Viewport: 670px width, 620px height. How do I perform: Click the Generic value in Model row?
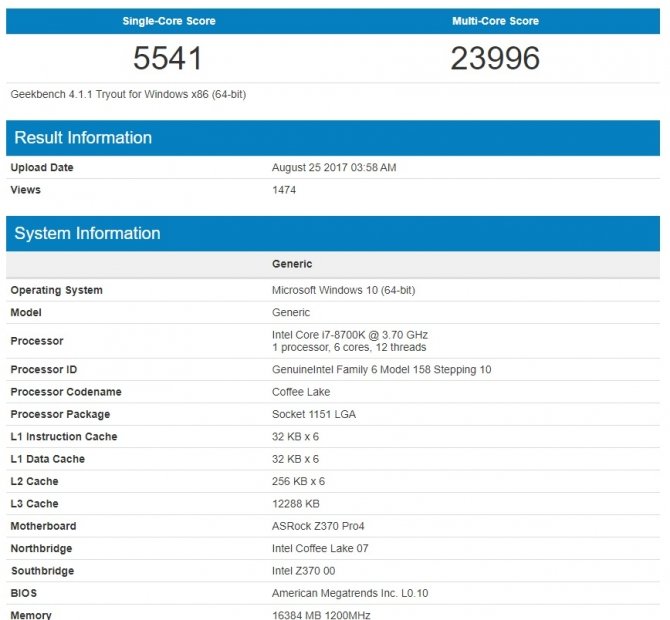[291, 312]
